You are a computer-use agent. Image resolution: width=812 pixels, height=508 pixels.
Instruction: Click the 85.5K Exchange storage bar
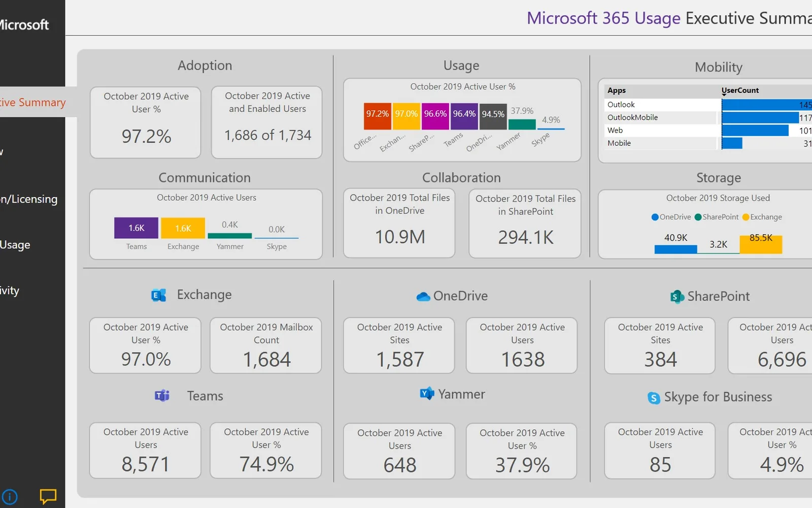coord(761,244)
